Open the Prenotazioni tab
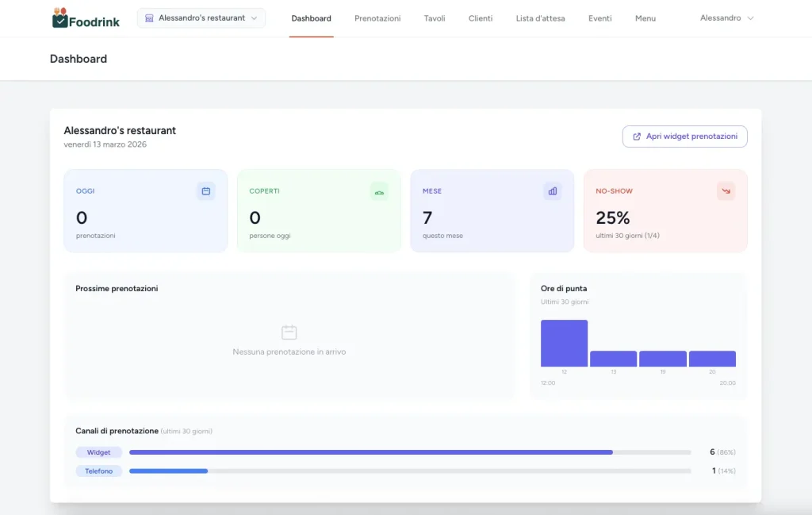The image size is (812, 515). pos(377,18)
